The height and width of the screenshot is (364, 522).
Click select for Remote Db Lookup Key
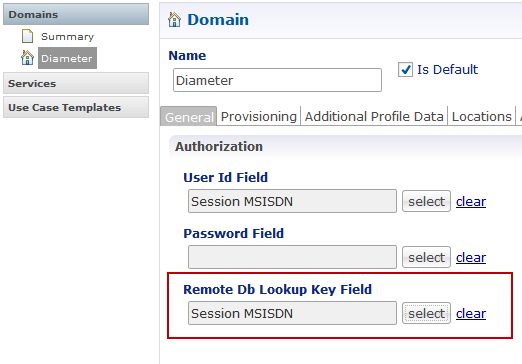click(x=426, y=313)
